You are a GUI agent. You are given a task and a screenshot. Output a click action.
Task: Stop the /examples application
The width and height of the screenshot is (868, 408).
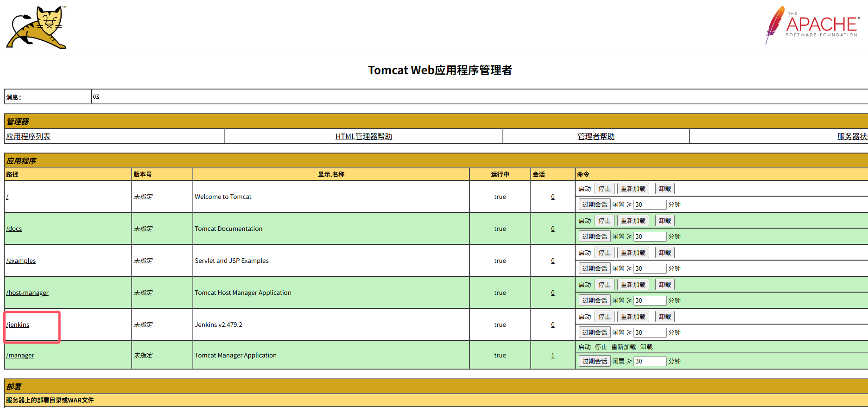pyautogui.click(x=604, y=253)
